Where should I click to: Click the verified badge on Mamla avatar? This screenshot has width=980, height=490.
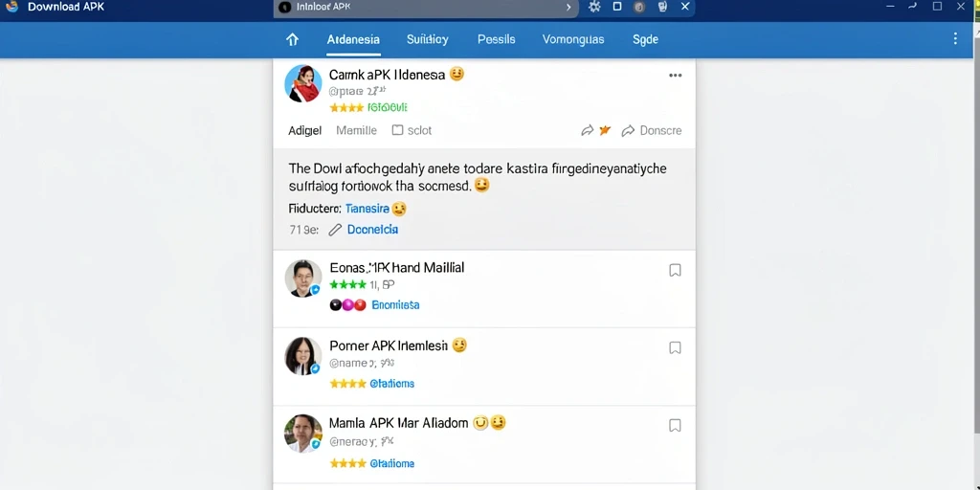pos(316,444)
